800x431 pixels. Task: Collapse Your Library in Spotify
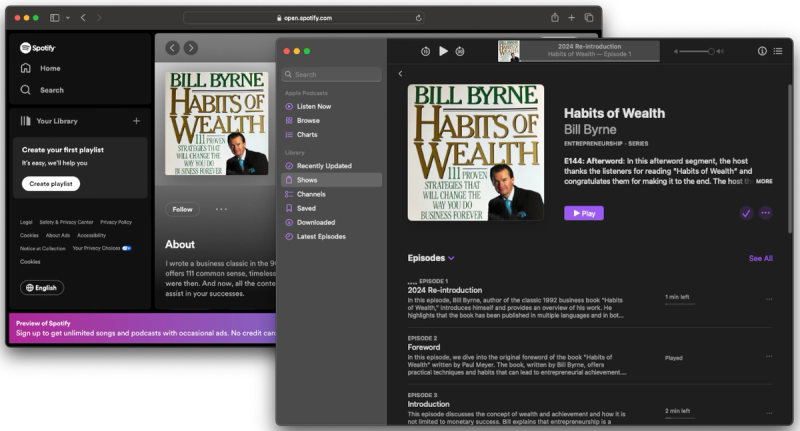pyautogui.click(x=49, y=121)
